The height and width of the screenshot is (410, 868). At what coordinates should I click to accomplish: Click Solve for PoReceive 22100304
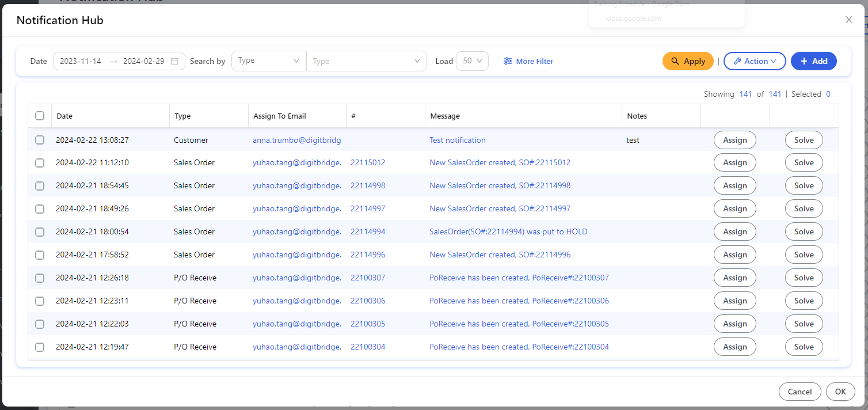click(x=804, y=347)
